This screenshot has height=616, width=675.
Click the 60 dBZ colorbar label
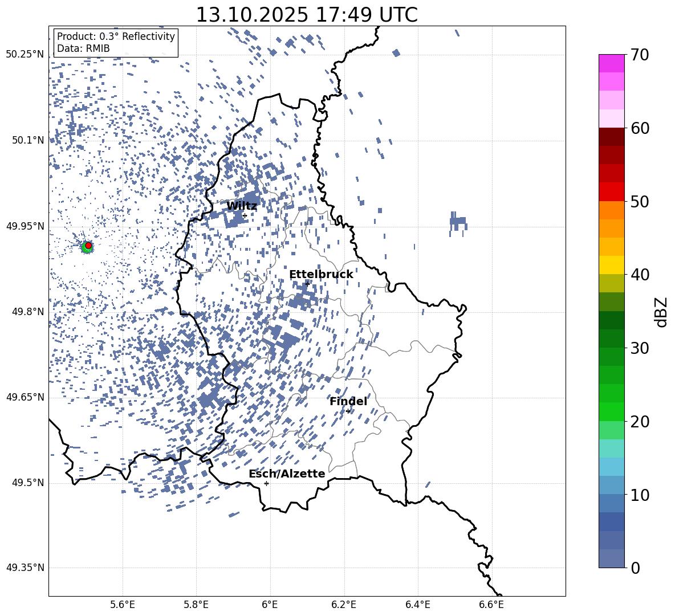pos(640,128)
